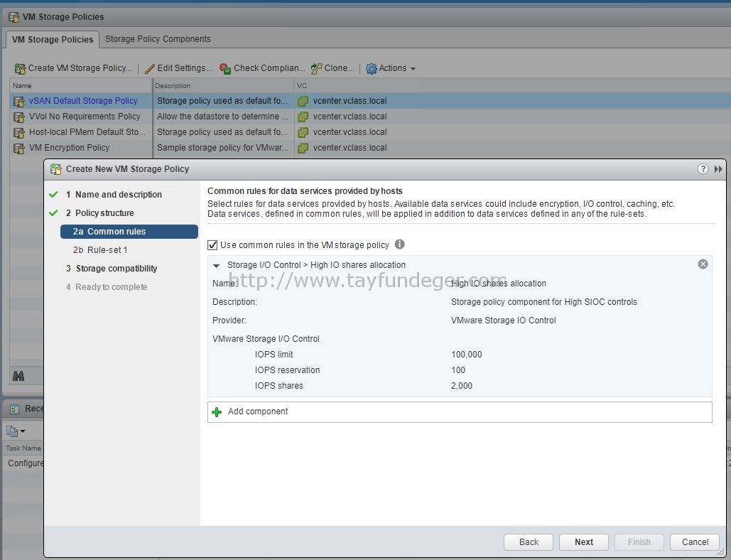This screenshot has height=560, width=731.
Task: Click the Edit Settings toolbar label
Action: click(x=185, y=68)
